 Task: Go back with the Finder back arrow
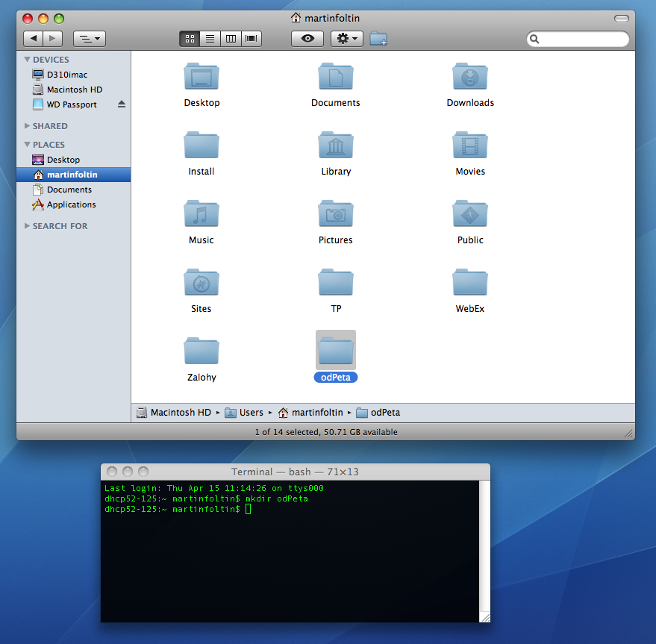(x=33, y=39)
